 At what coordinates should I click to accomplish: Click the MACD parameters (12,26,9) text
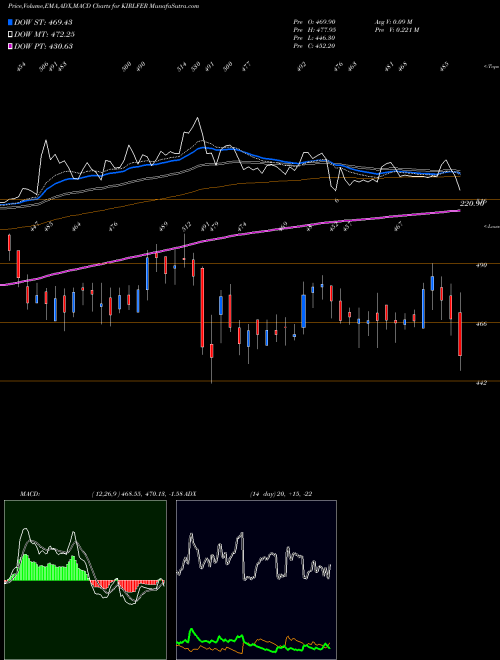coord(104,494)
